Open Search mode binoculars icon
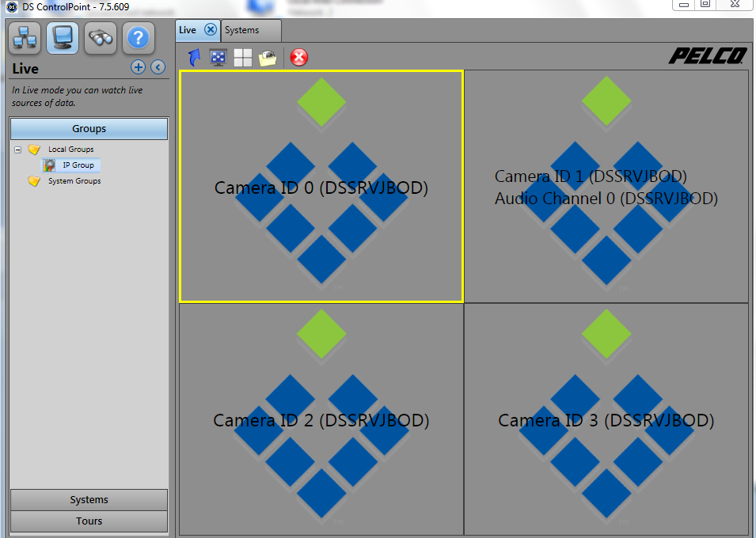The height and width of the screenshot is (538, 756). click(101, 38)
